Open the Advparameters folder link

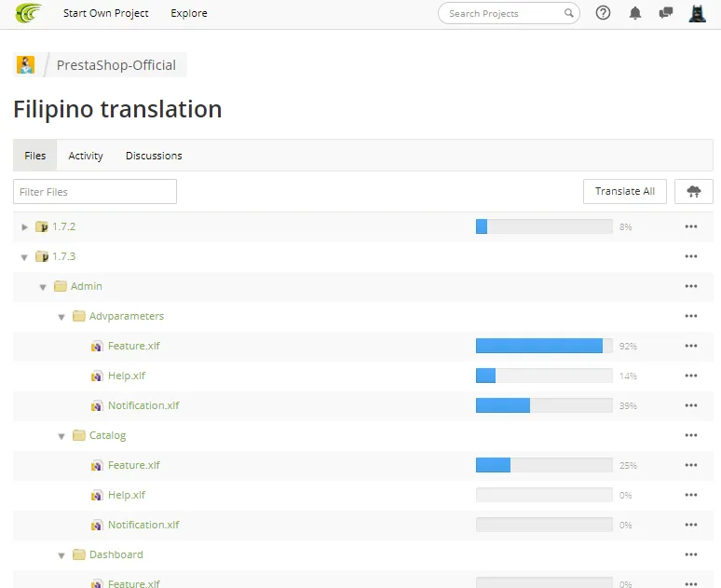127,316
